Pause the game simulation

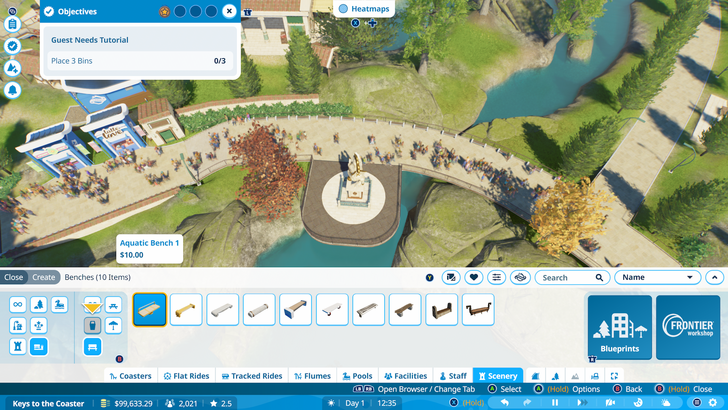click(555, 402)
